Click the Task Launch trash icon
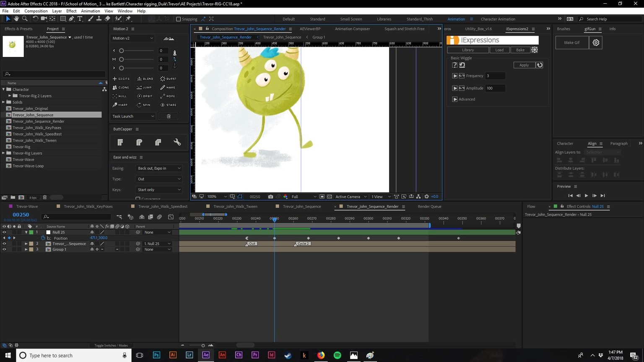This screenshot has width=644, height=362. 169,116
